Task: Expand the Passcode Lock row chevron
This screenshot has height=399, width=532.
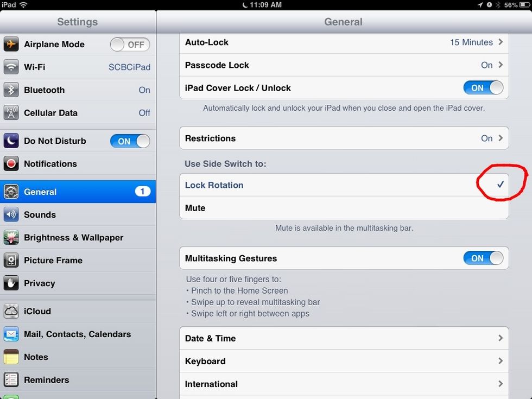Action: (x=500, y=65)
